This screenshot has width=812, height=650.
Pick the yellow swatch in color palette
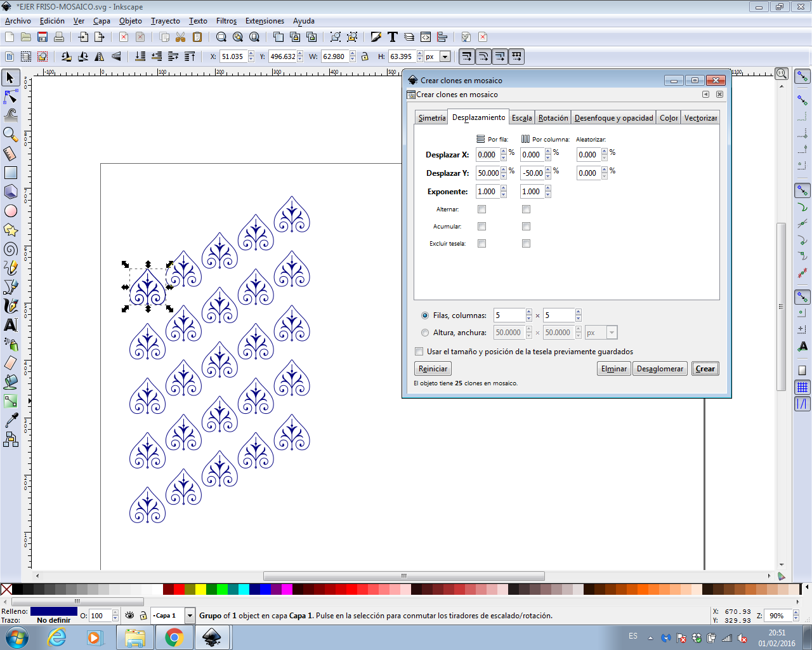pos(200,590)
